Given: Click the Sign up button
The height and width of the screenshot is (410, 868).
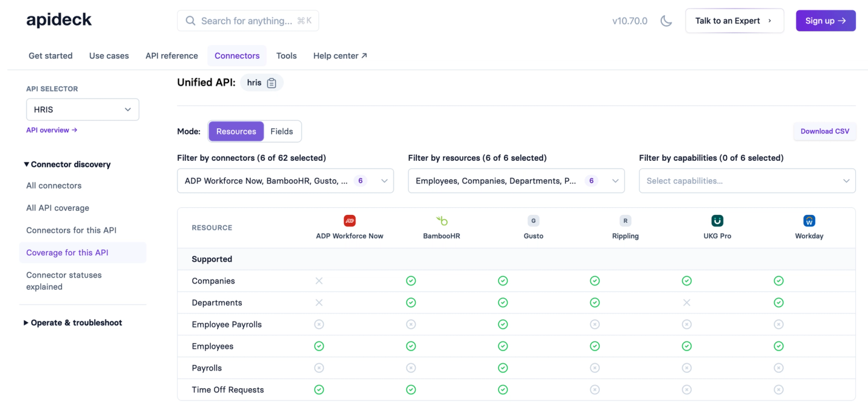Looking at the screenshot, I should coord(825,20).
